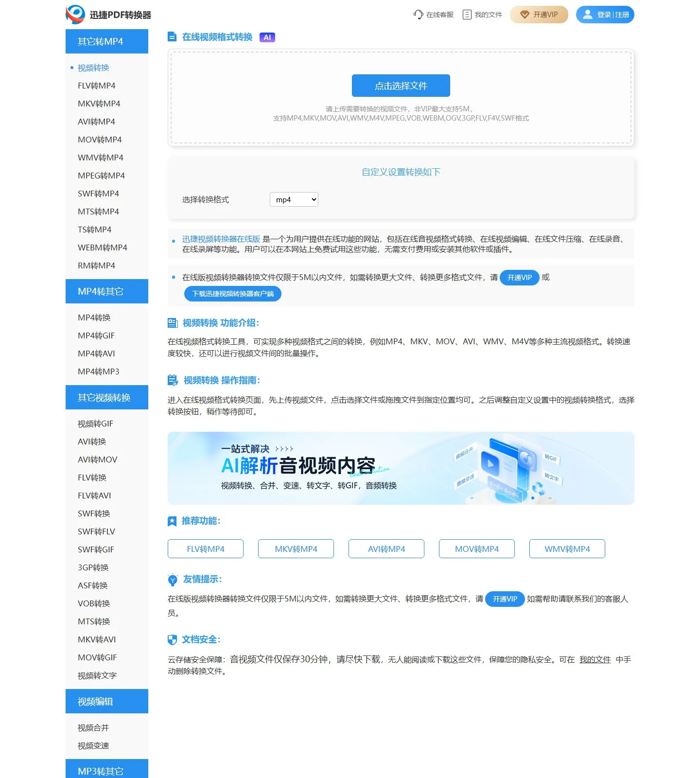Click the top-right 开通VIP button
Image resolution: width=700 pixels, height=778 pixels.
pos(539,15)
